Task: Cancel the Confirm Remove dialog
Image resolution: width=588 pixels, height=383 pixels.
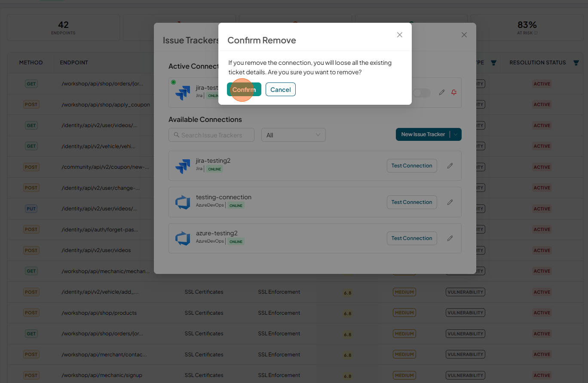Action: coord(281,89)
